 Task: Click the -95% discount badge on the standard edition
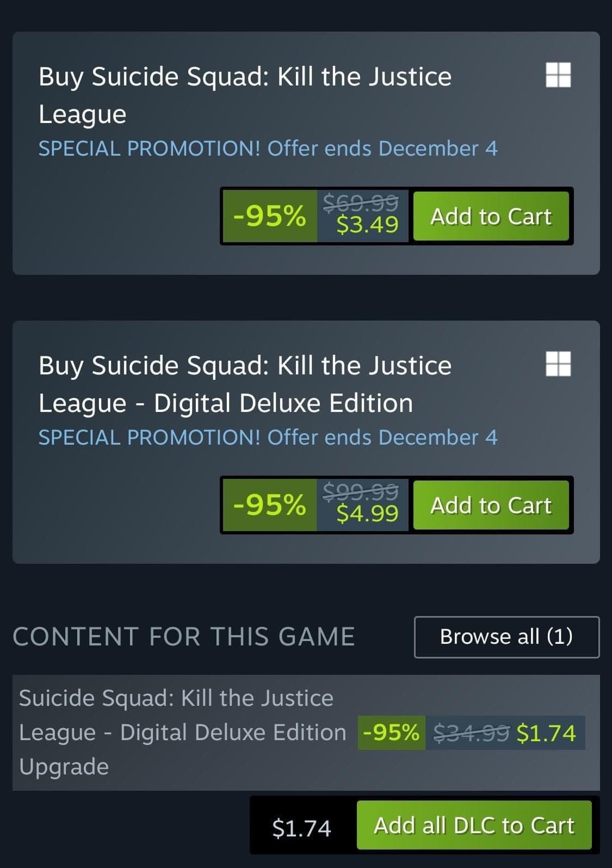click(269, 216)
